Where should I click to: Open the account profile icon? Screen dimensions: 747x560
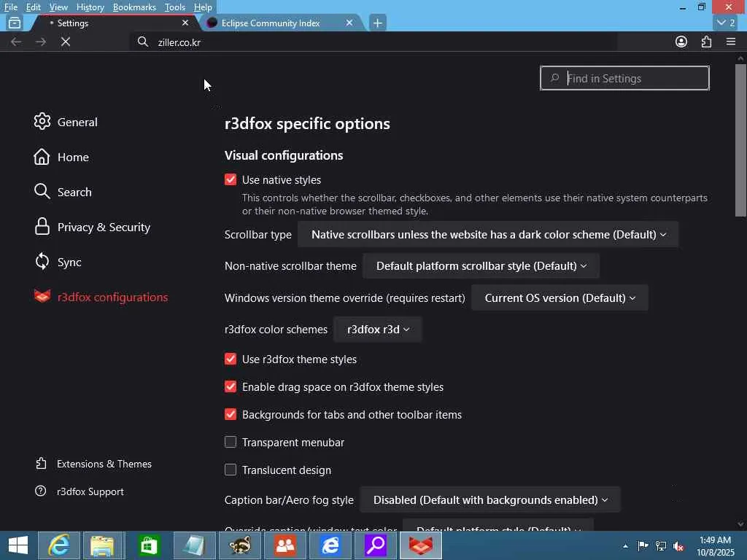coord(681,42)
